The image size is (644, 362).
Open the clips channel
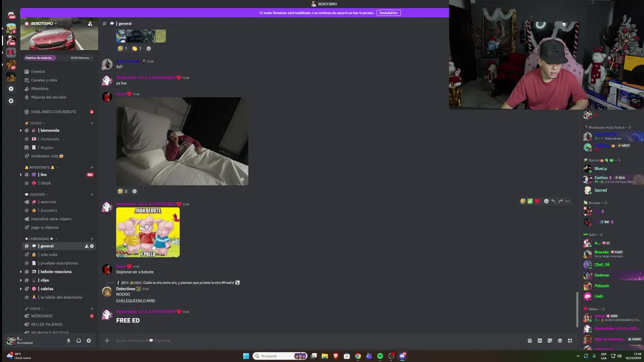click(x=59, y=281)
